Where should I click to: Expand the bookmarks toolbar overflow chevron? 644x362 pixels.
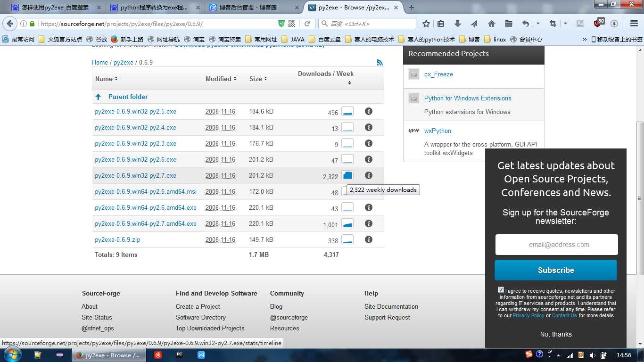click(585, 40)
